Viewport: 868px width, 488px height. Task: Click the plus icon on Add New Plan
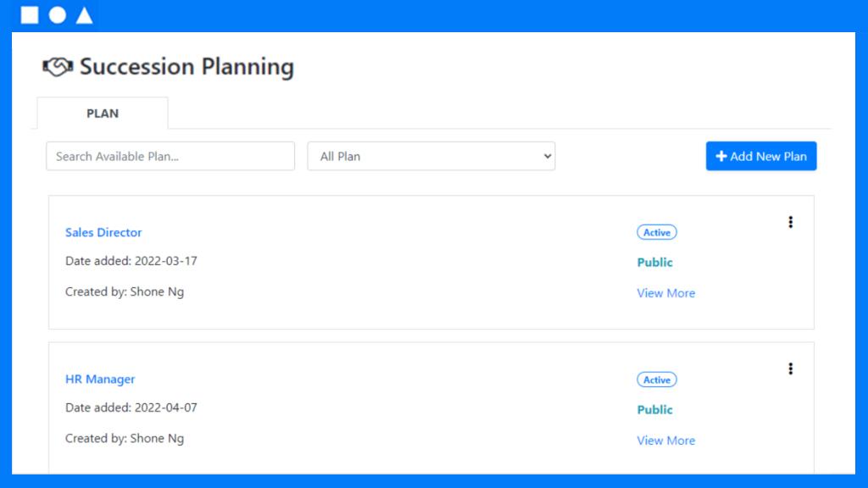(x=721, y=157)
